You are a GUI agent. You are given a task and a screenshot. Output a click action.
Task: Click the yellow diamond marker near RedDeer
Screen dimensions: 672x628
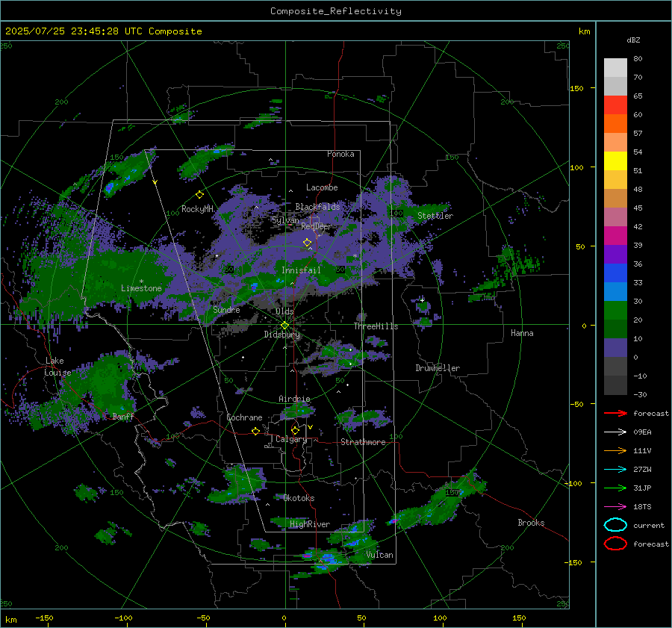[x=307, y=243]
